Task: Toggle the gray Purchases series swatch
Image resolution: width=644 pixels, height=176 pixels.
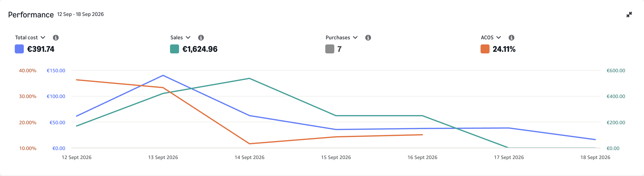Action: tap(330, 49)
